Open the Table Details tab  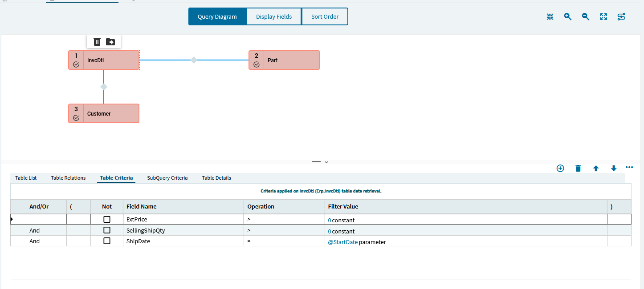[x=216, y=178]
